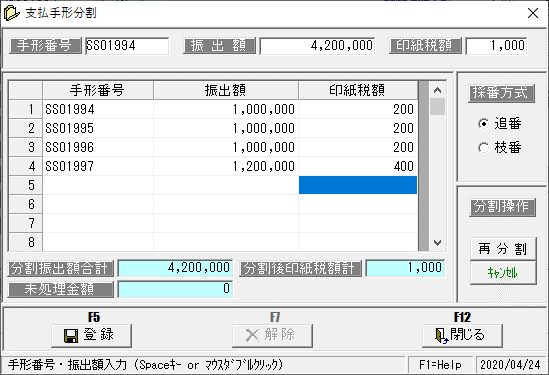Select row header number 2
549x375 pixels.
pyautogui.click(x=26, y=128)
